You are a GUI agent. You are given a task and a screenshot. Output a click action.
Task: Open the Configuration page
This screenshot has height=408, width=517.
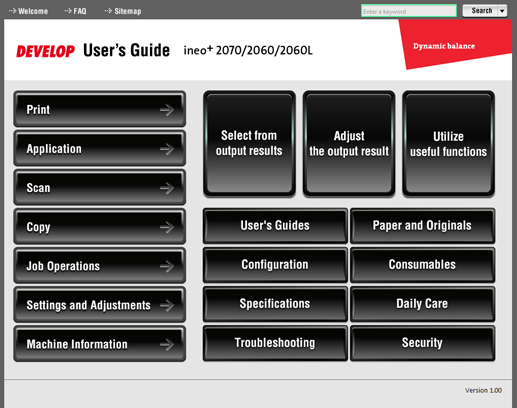(275, 265)
